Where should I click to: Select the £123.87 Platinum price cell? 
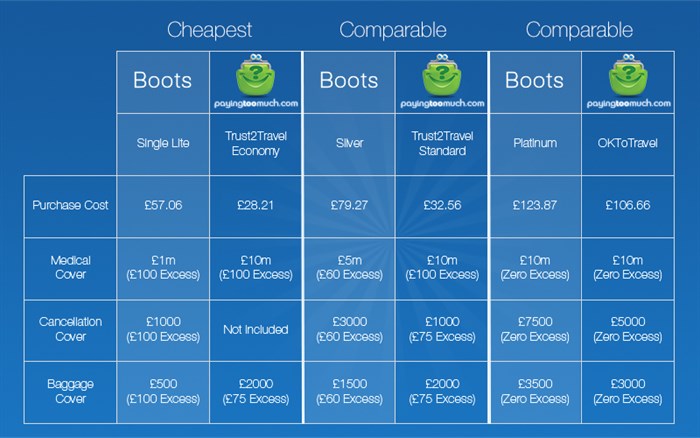(535, 206)
